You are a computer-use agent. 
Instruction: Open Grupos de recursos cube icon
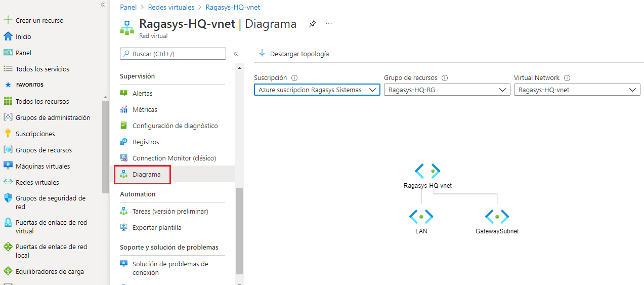coord(8,150)
